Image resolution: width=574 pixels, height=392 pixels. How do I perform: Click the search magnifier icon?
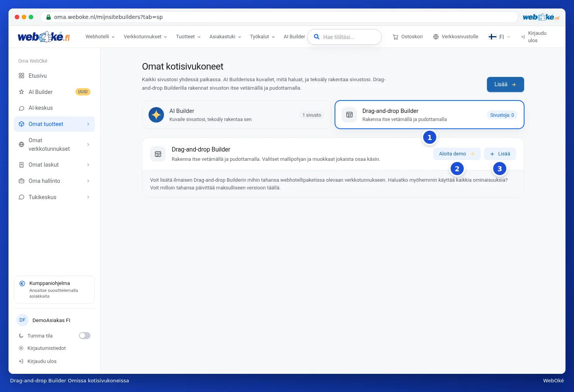[x=316, y=37]
